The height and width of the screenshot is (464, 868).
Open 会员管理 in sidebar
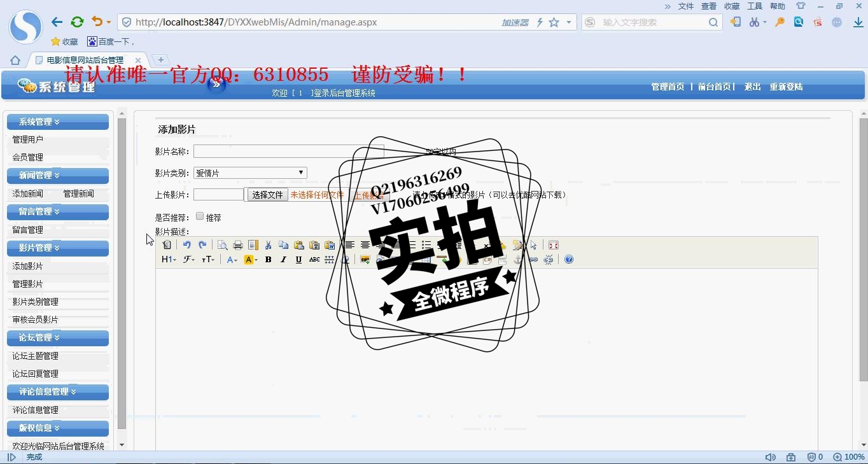(x=28, y=157)
